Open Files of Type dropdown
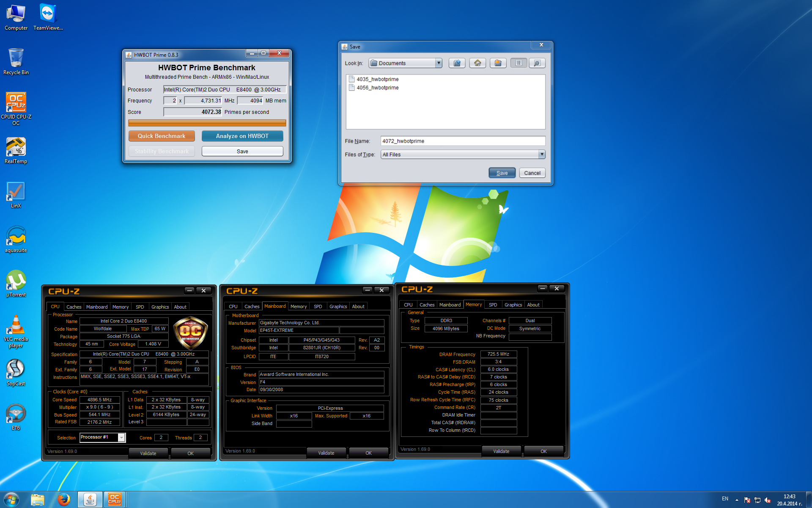 coord(463,155)
